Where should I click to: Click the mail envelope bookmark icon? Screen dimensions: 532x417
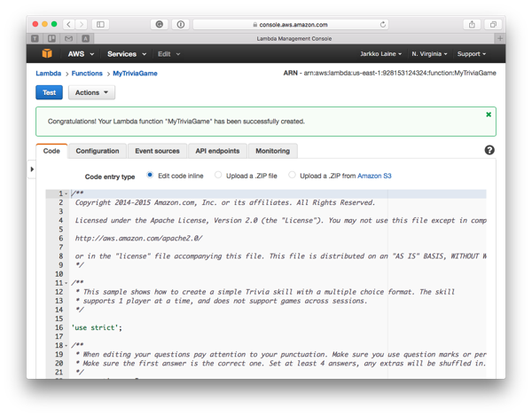[x=68, y=38]
